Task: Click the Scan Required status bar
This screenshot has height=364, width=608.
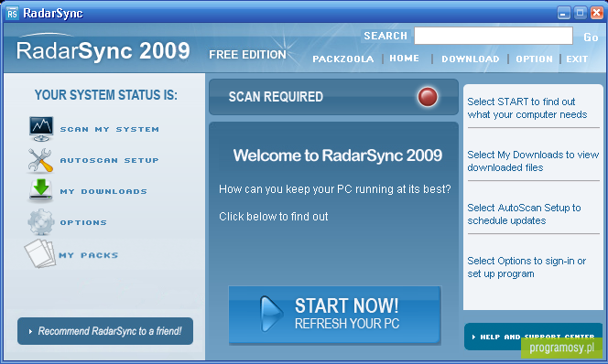Action: click(333, 97)
